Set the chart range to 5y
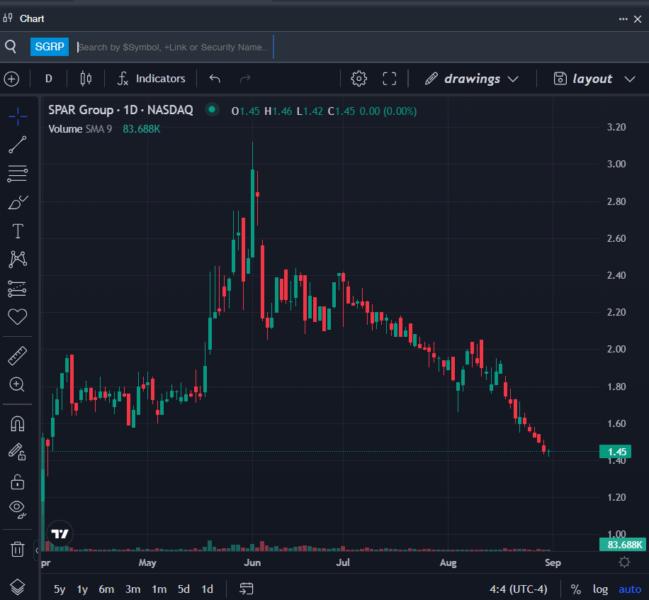 [59, 589]
